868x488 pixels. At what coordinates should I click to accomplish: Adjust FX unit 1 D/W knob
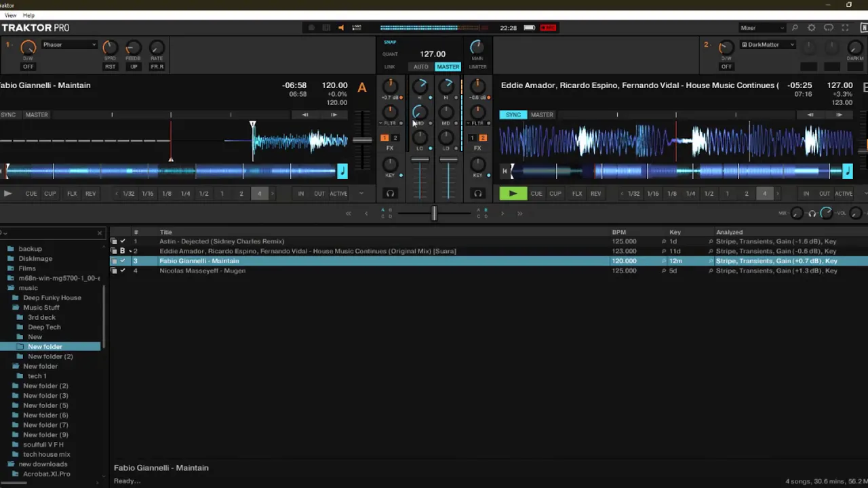(28, 47)
